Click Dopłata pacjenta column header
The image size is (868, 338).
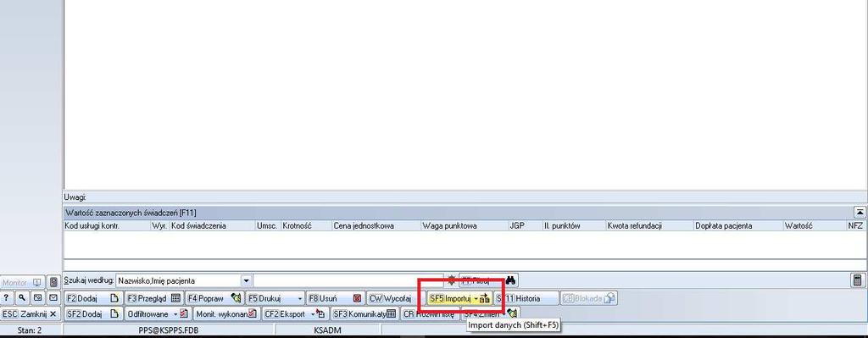click(x=737, y=225)
